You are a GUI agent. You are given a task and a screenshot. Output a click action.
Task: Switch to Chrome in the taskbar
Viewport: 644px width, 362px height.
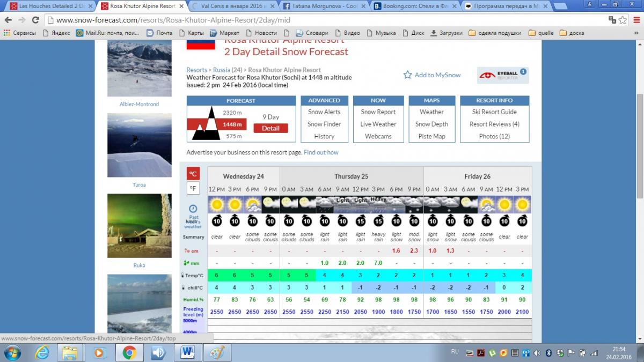(128, 352)
